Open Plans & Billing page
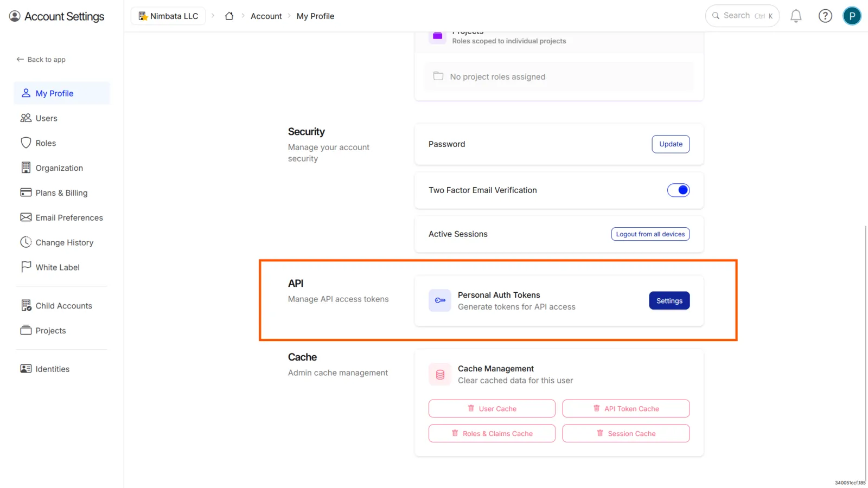This screenshot has height=488, width=868. [62, 192]
